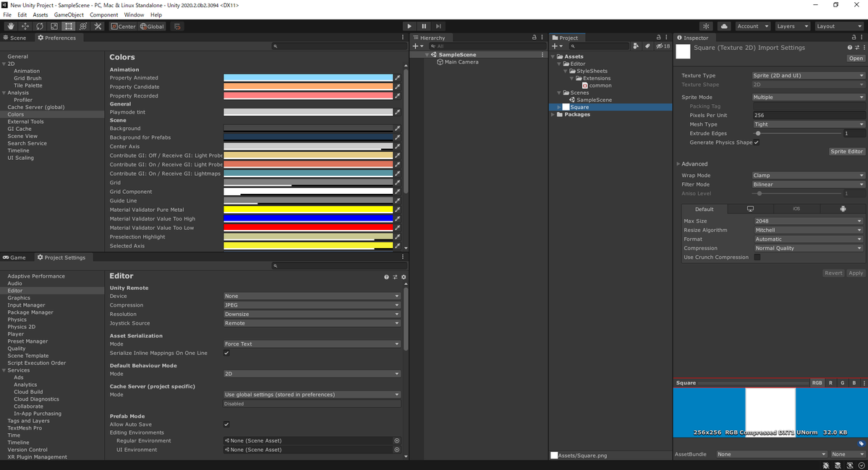Image resolution: width=868 pixels, height=470 pixels.
Task: Open the Collab services sun icon
Action: [x=707, y=26]
